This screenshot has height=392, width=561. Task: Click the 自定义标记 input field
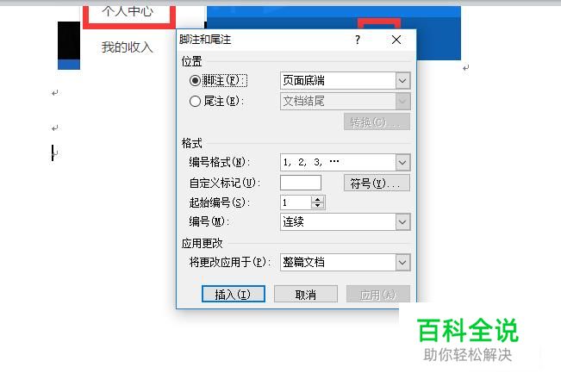pos(301,183)
